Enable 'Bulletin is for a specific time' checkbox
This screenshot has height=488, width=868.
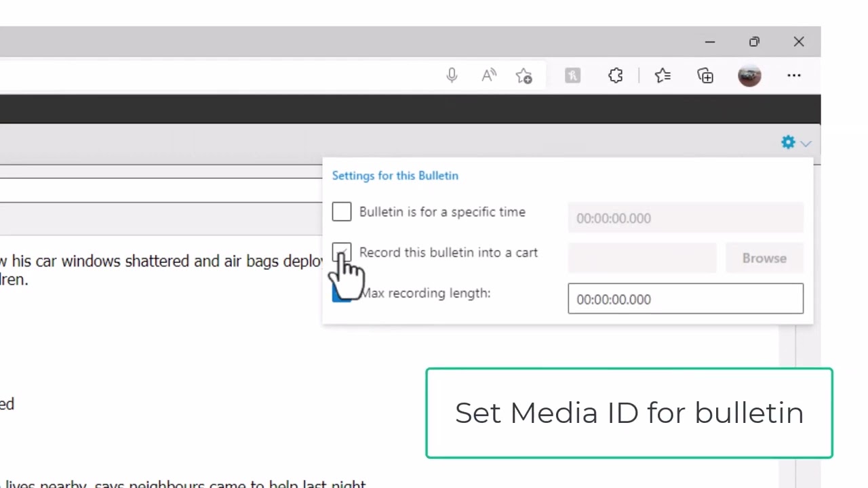point(342,211)
